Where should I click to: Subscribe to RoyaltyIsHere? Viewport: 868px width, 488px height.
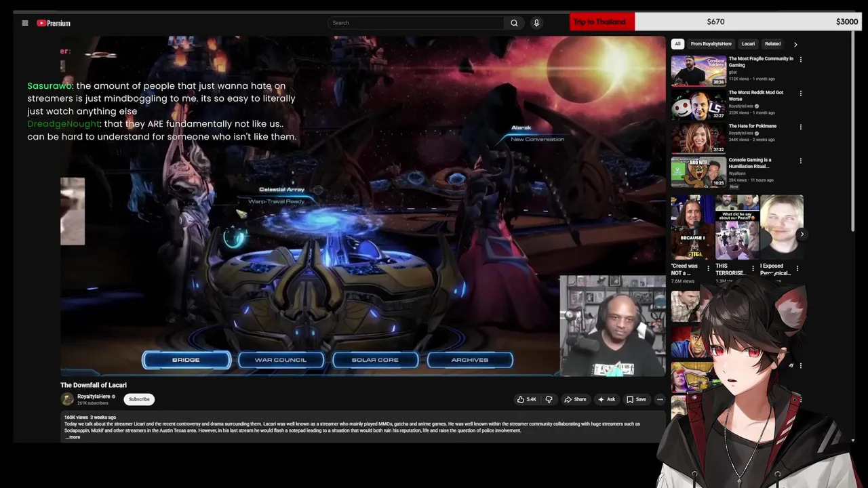click(139, 399)
